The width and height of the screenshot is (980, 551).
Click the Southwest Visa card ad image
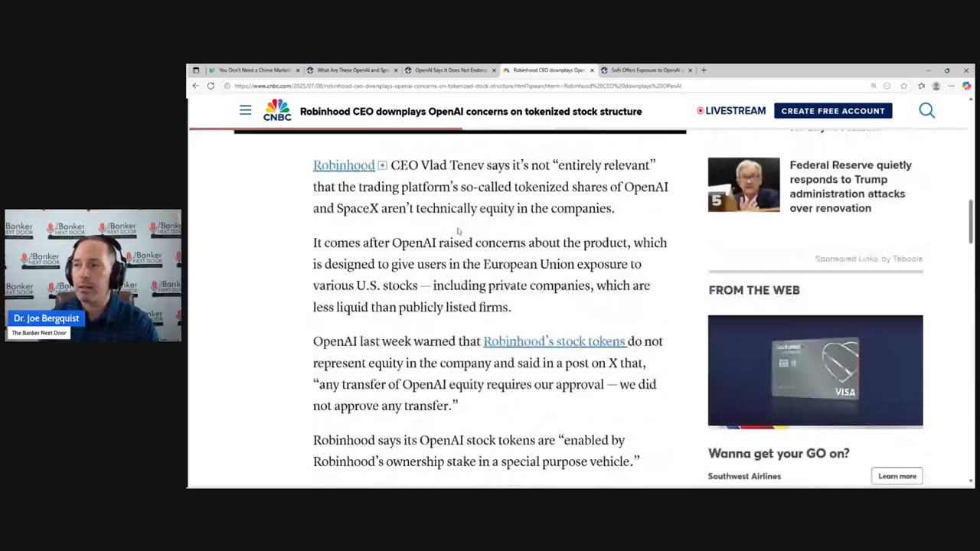pyautogui.click(x=815, y=370)
